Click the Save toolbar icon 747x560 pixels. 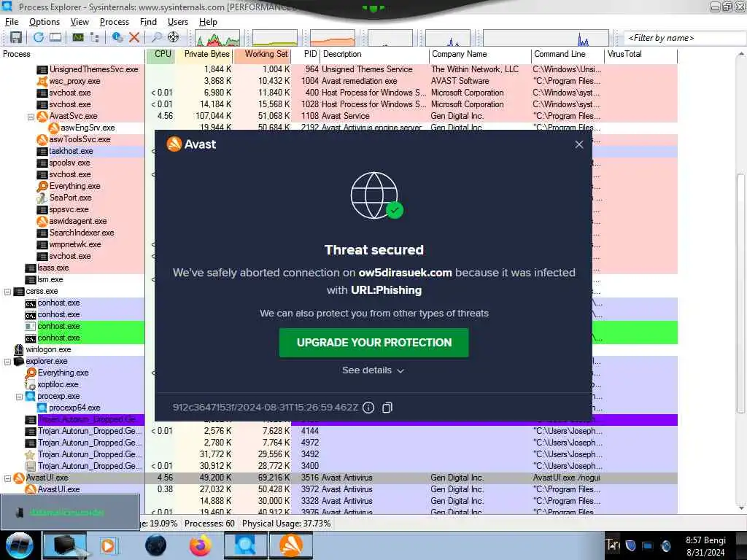pyautogui.click(x=16, y=37)
